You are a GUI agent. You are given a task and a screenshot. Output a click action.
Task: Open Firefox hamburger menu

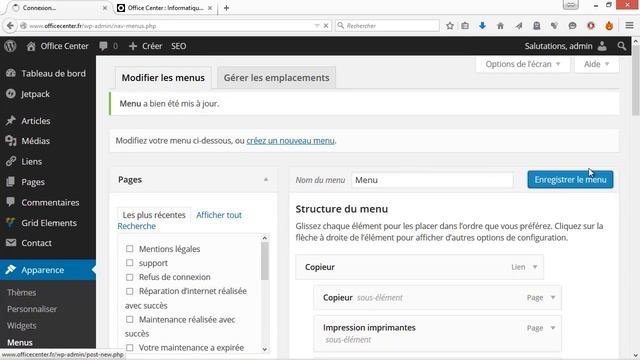click(x=629, y=25)
